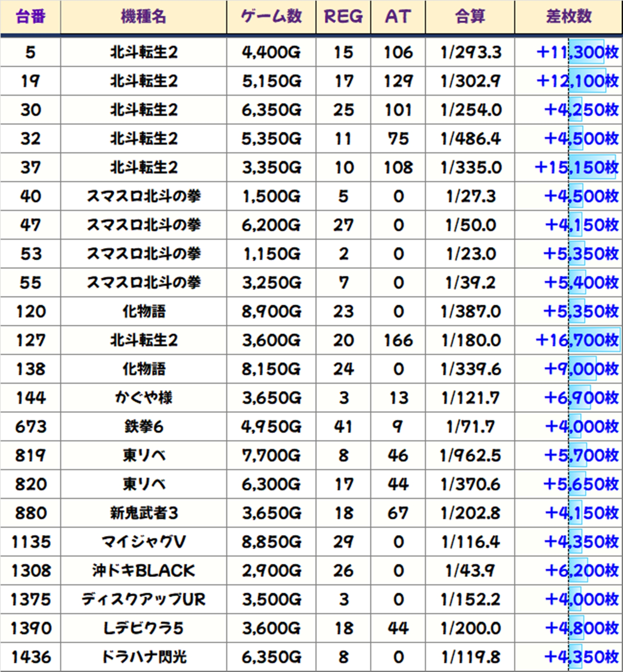
Task: Sort by the 機種名 column header
Action: coord(143,17)
